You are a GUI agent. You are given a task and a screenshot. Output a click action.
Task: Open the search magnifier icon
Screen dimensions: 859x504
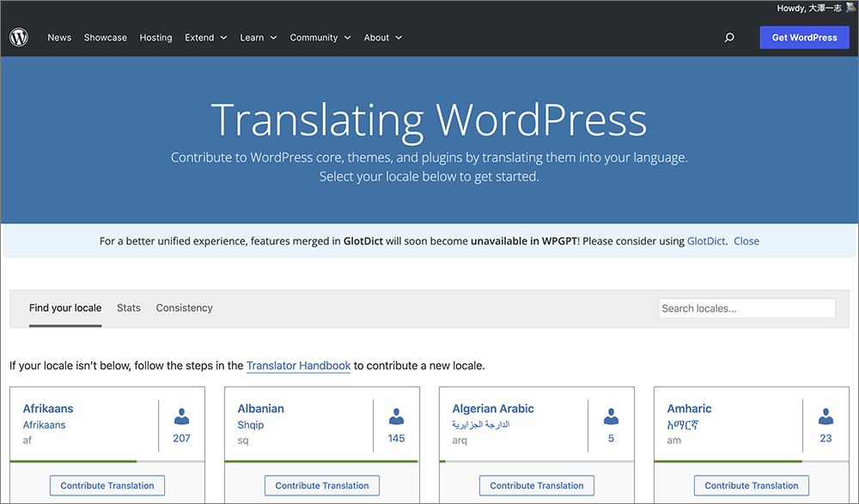[729, 37]
